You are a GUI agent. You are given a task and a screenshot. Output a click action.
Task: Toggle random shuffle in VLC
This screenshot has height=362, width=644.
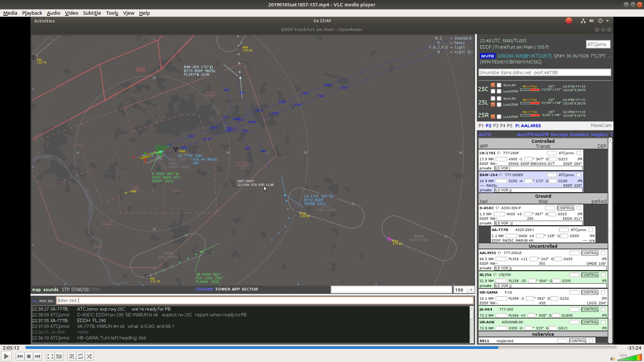pos(89,356)
